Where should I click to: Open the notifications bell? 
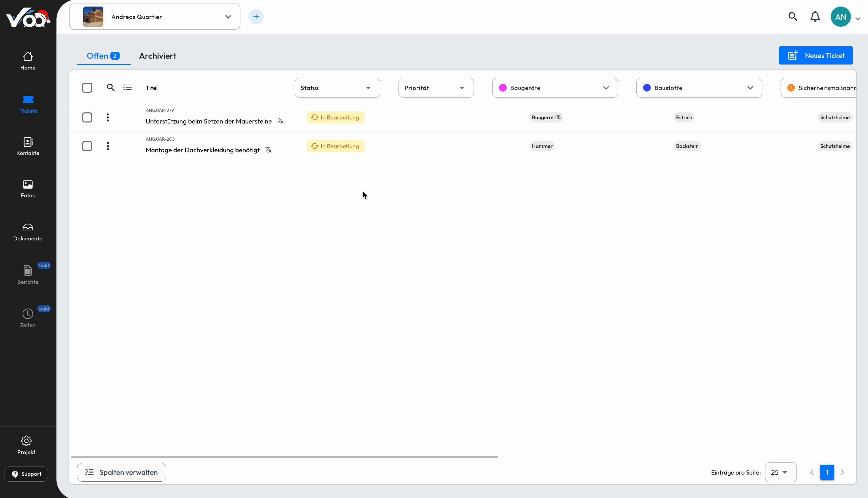pyautogui.click(x=815, y=16)
